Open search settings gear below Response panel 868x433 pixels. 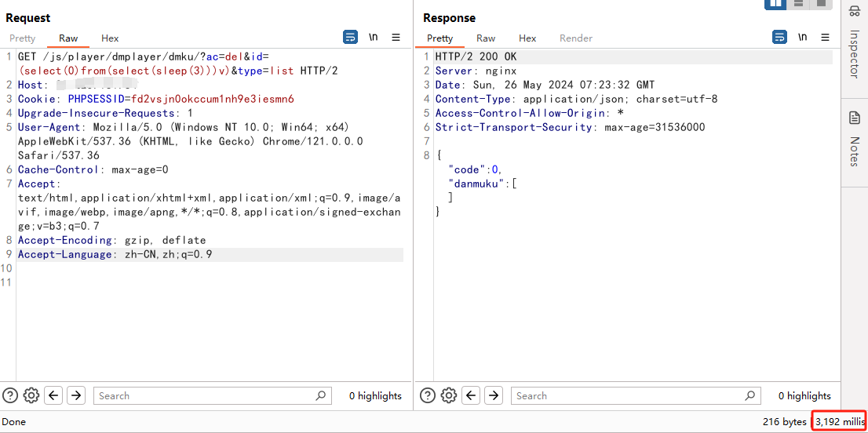point(449,395)
